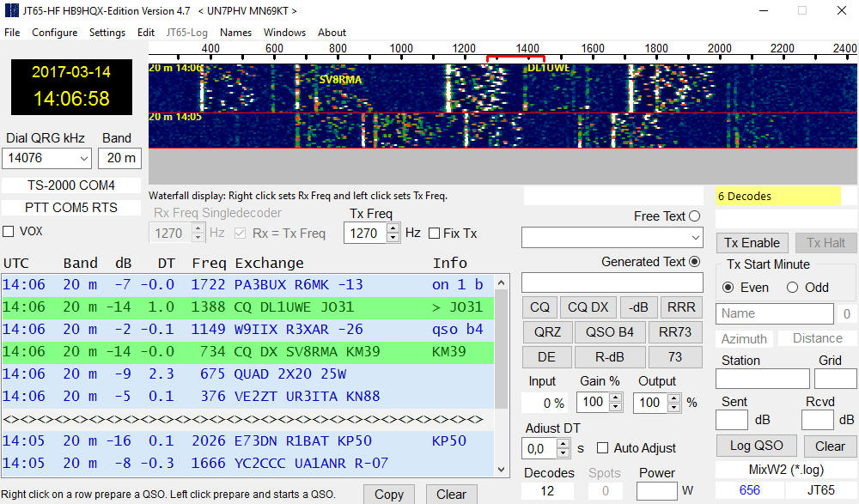Decrease Tx Freq with down arrow

point(393,238)
